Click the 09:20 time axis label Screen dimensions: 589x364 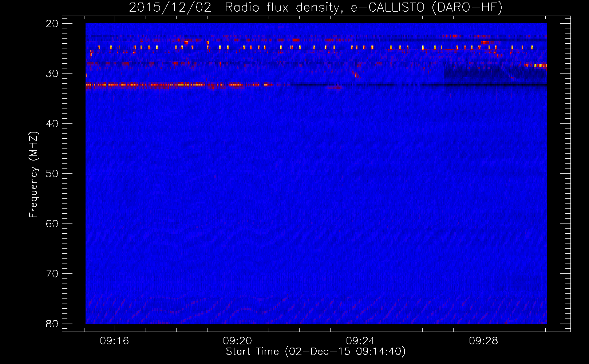point(238,341)
